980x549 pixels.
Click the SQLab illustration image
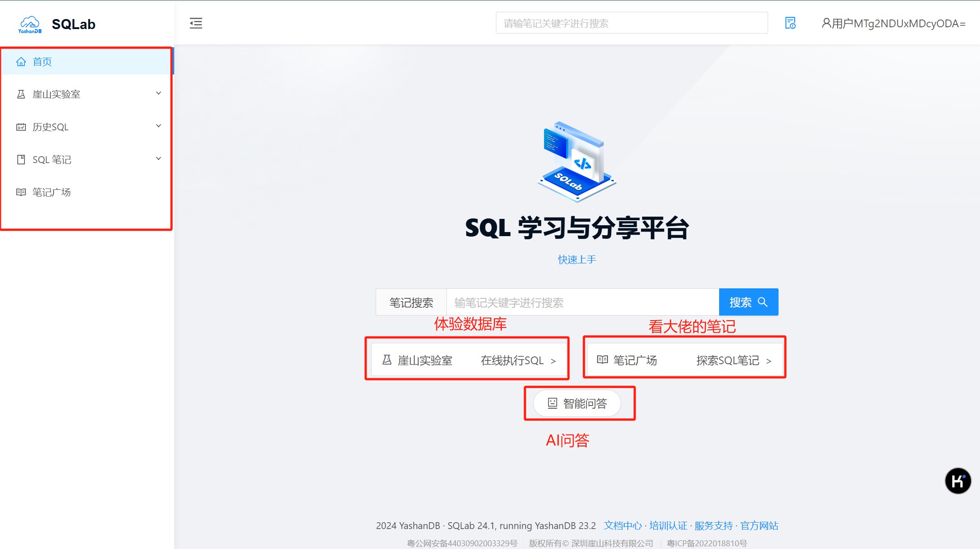[577, 161]
